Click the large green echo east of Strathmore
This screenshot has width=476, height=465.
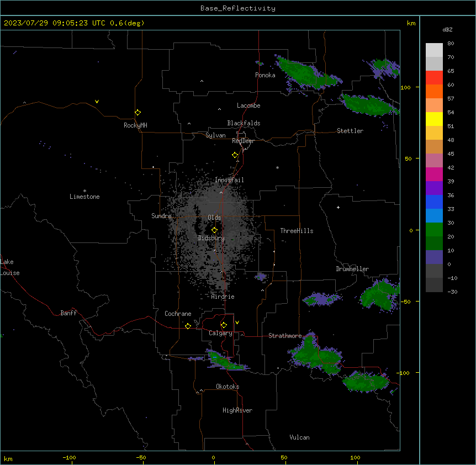point(316,353)
